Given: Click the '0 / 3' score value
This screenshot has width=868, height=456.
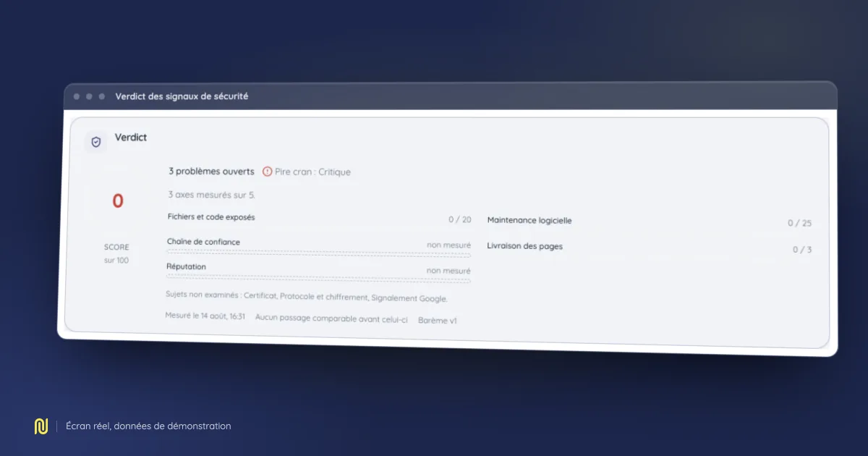Looking at the screenshot, I should tap(802, 250).
